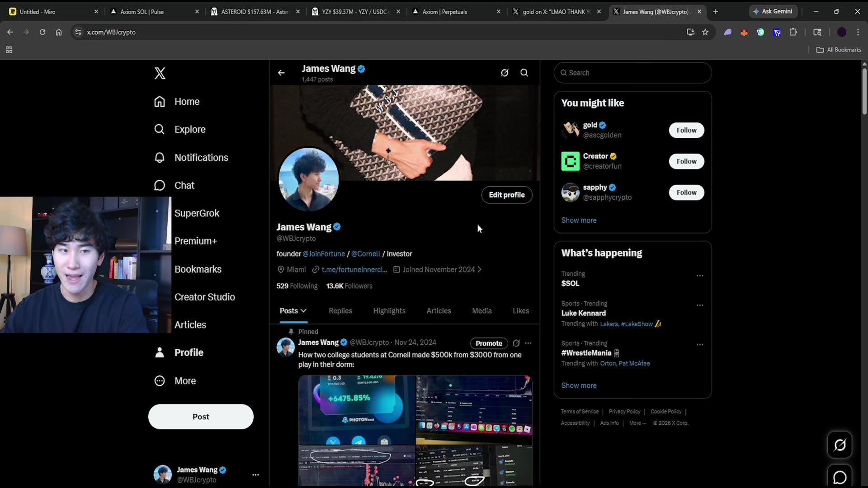Click the browser profile avatar icon
Image resolution: width=868 pixels, height=488 pixels.
click(x=842, y=32)
